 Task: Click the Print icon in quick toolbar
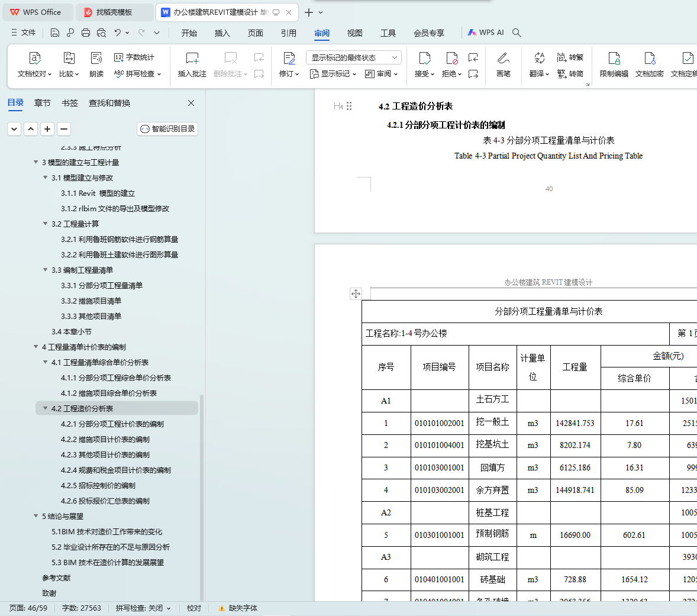[86, 33]
